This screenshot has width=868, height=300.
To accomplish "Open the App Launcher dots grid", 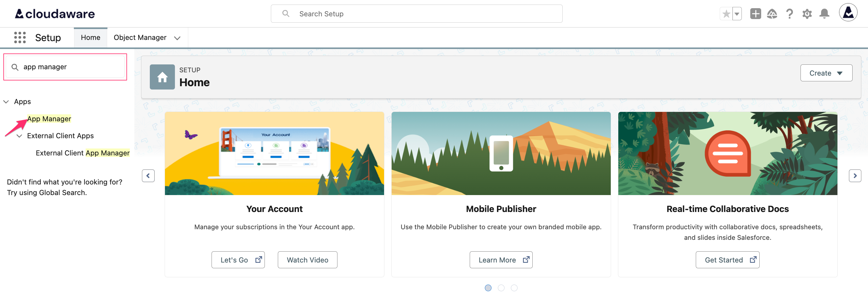I will (x=20, y=37).
